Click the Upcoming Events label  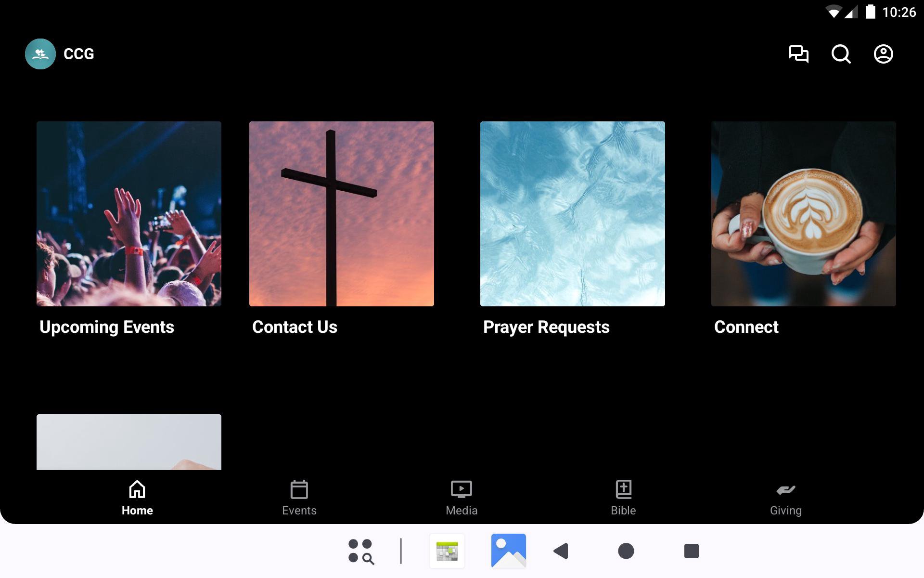coord(107,327)
